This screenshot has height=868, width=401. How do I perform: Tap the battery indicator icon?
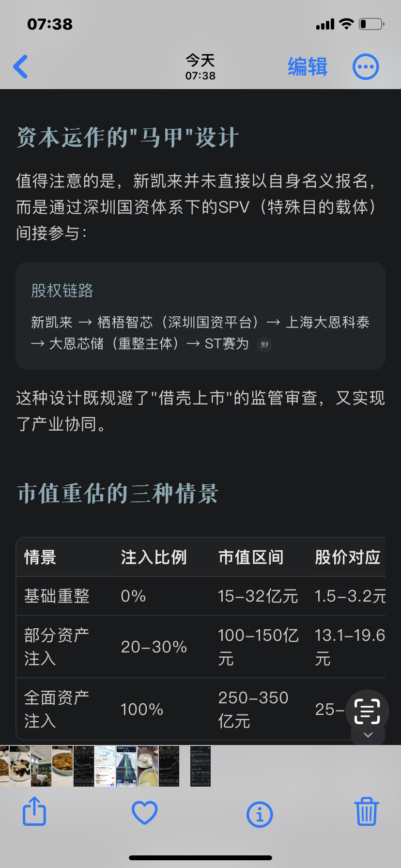(371, 24)
